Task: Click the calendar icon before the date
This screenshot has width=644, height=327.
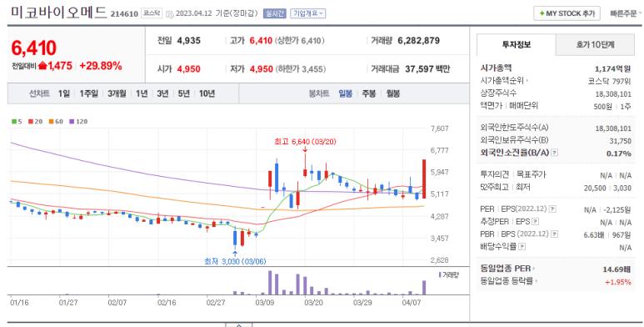Action: pyautogui.click(x=170, y=13)
